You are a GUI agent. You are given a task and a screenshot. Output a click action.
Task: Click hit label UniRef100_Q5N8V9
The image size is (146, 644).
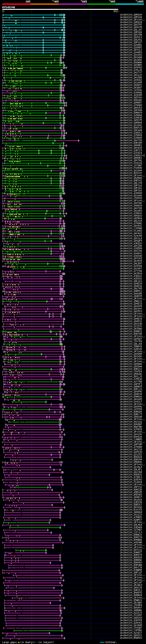[x=131, y=347]
